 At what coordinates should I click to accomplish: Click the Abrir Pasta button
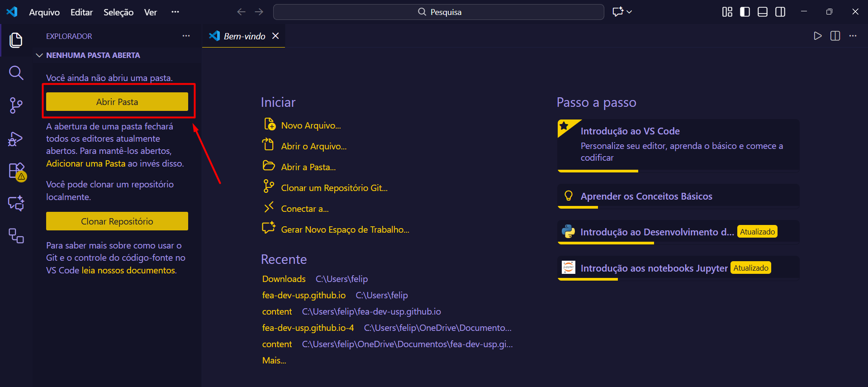click(117, 102)
